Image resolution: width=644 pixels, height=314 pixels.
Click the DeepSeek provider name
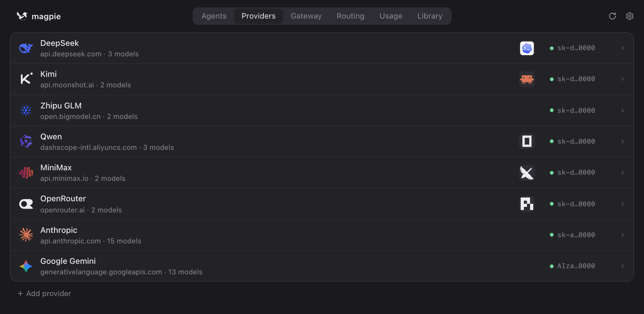[59, 43]
